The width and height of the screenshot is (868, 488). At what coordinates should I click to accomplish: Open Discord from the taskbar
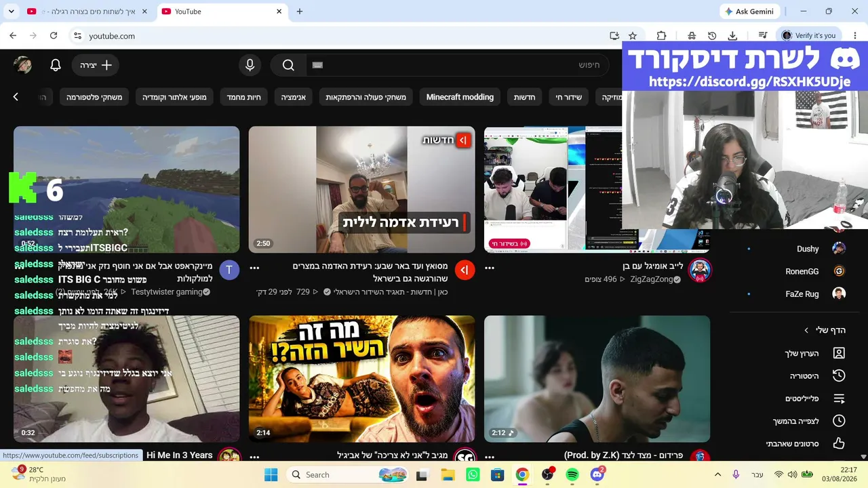pyautogui.click(x=597, y=474)
